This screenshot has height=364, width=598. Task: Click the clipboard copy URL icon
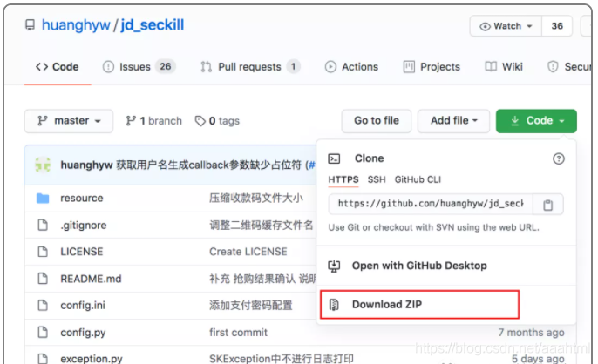547,205
